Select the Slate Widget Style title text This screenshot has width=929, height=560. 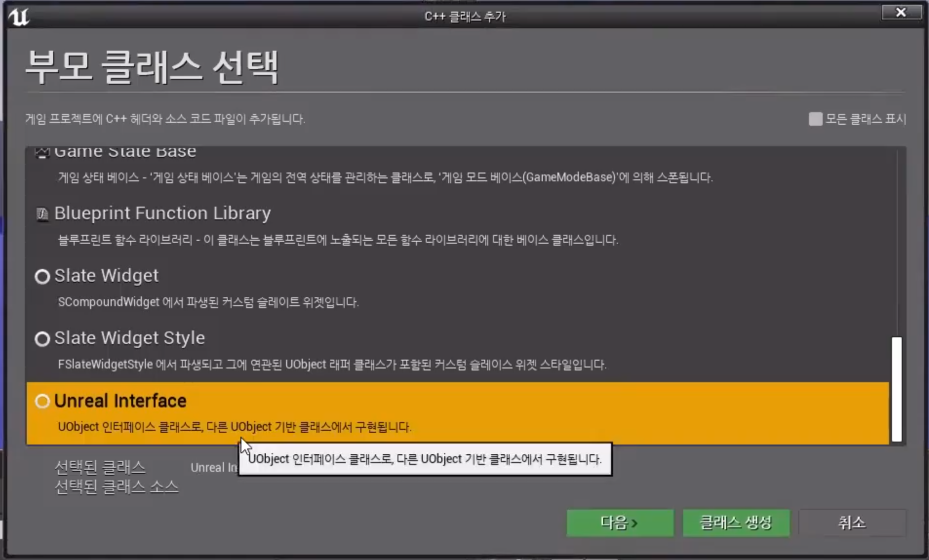tap(129, 338)
